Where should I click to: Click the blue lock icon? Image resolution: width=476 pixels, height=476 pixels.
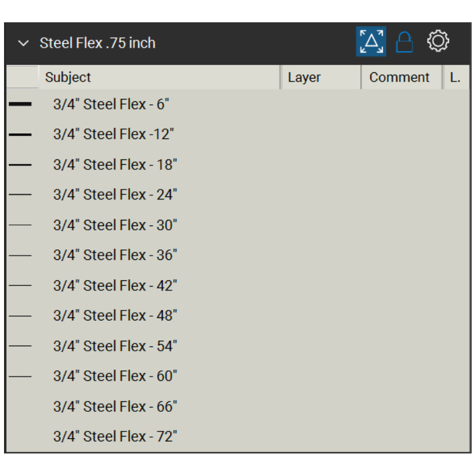point(405,42)
